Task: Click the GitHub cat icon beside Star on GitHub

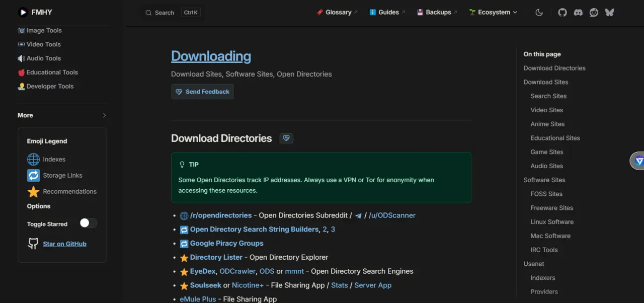Action: point(33,244)
